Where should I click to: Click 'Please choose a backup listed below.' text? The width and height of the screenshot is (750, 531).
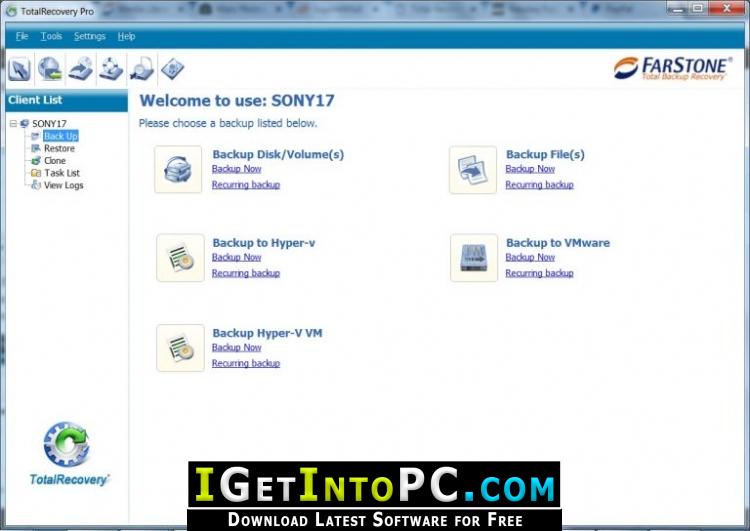tap(228, 123)
